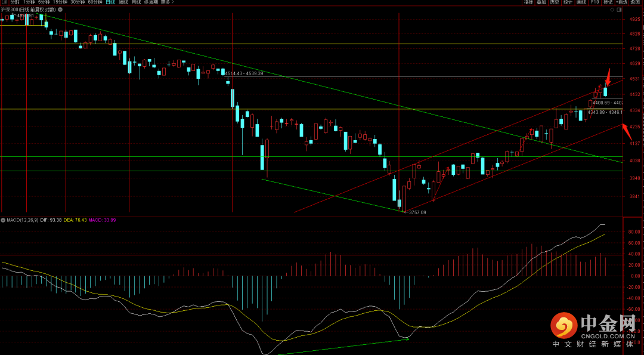Click the 统计 statistics button
Viewport: 644px width, 355px height.
[568, 2]
